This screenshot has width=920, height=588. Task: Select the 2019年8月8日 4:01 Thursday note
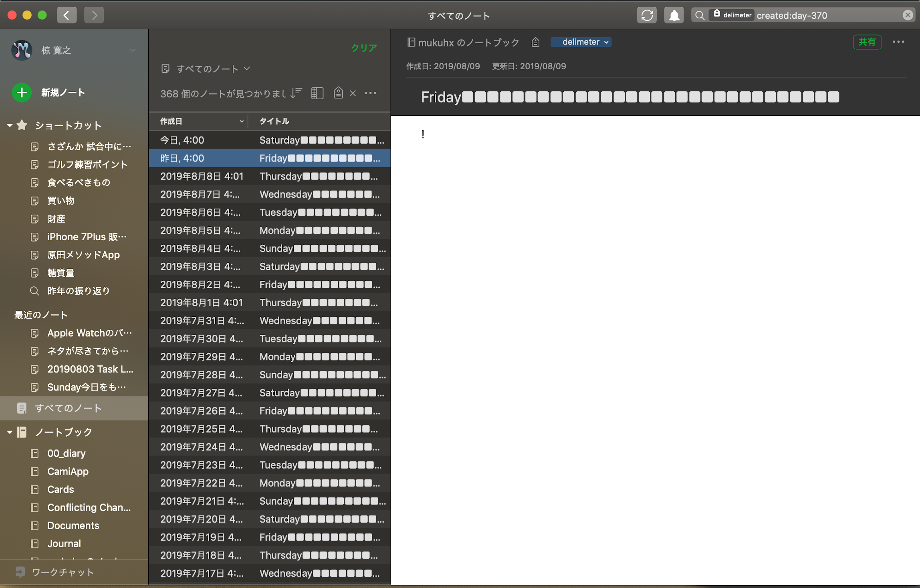[270, 176]
